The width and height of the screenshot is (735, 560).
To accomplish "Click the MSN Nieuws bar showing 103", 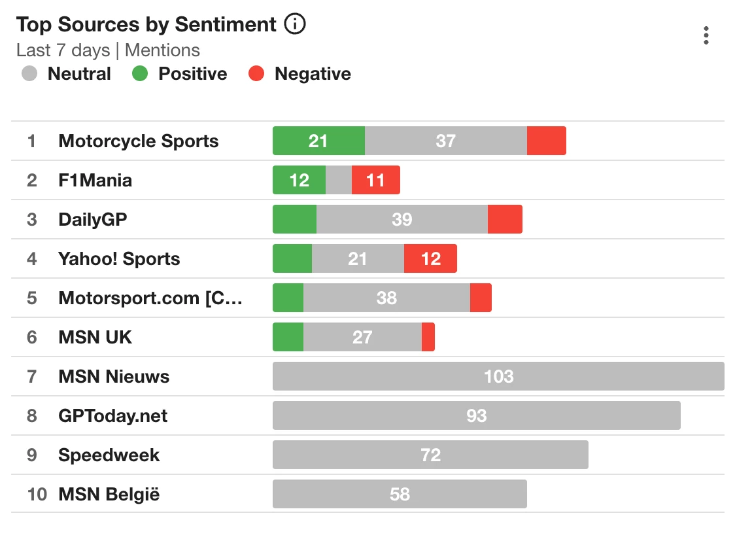I will (x=498, y=377).
